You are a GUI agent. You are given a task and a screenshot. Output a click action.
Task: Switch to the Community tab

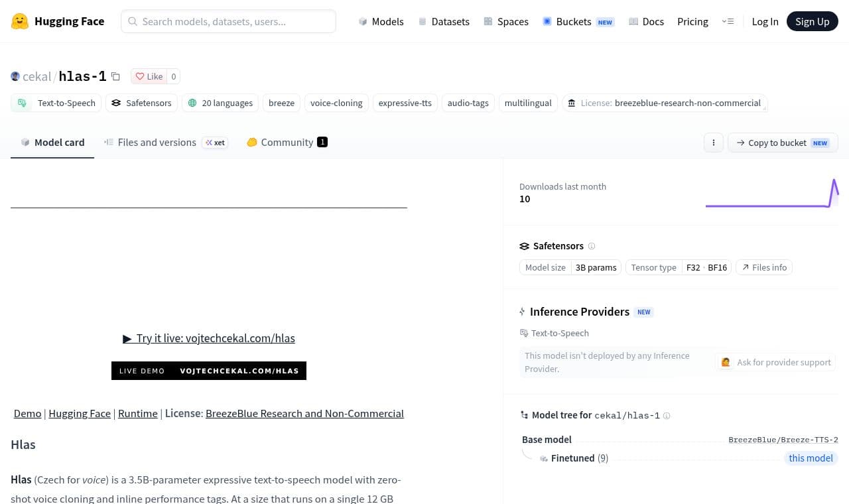tap(287, 143)
